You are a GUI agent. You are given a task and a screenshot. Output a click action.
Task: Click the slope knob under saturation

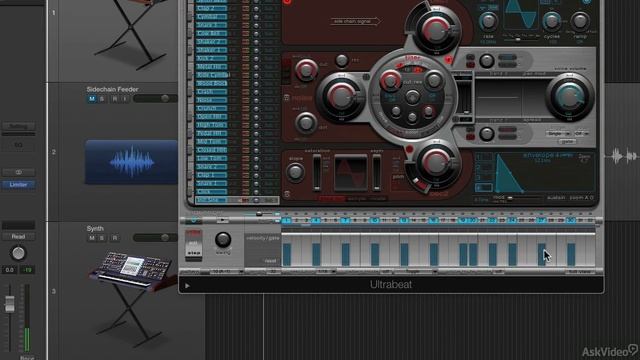coord(295,172)
